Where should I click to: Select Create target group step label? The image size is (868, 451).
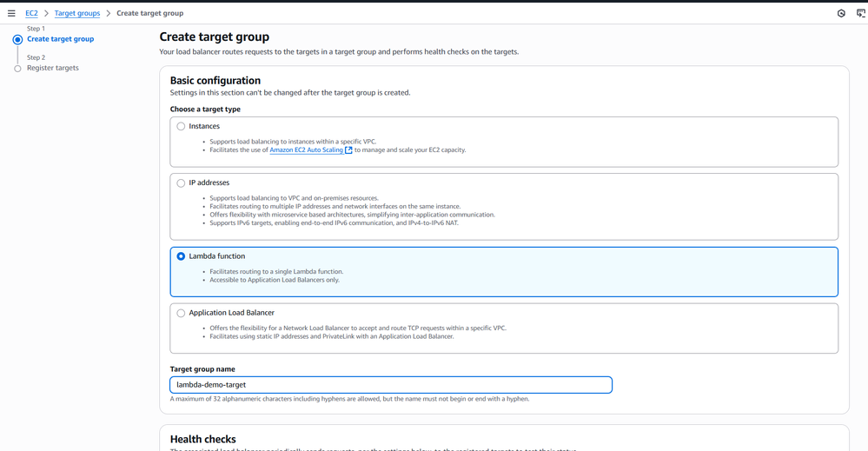point(60,39)
